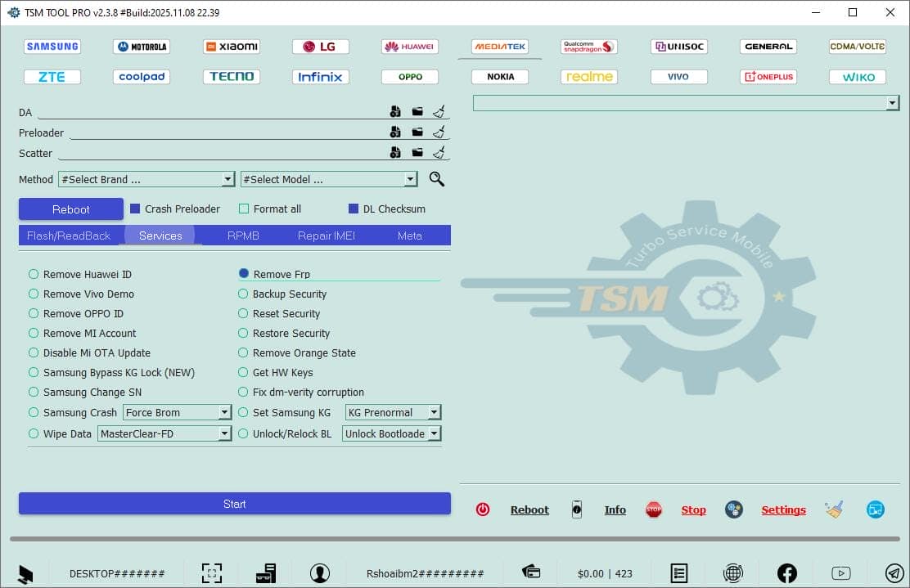Clear the Scatter field with the broom icon
This screenshot has height=588, width=910.
[x=438, y=153]
